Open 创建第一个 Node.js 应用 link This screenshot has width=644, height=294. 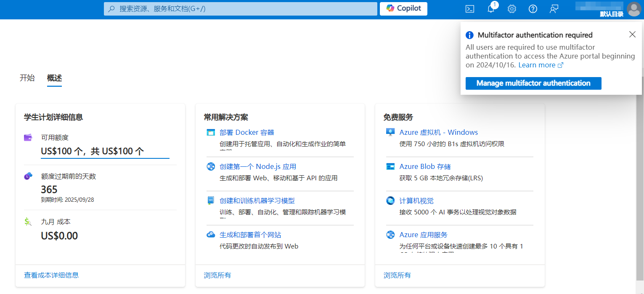(258, 166)
